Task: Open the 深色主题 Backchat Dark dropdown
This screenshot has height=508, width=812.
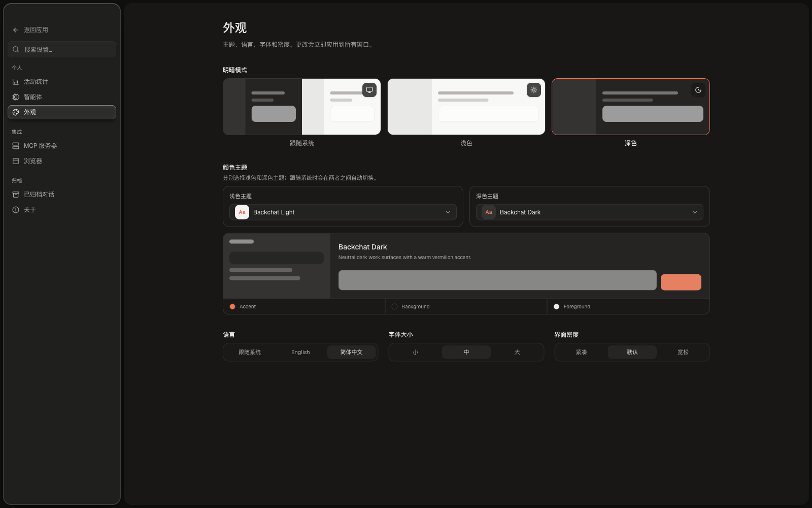Action: point(590,212)
